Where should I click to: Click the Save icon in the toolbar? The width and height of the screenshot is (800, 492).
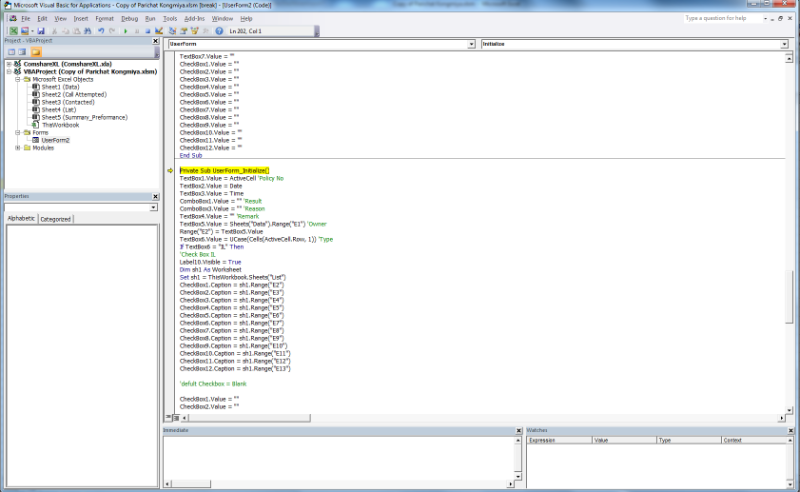[41, 31]
